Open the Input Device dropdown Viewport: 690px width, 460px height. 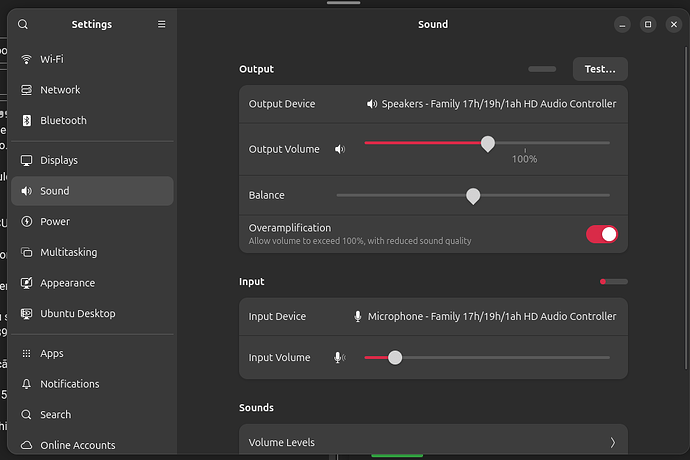point(484,317)
